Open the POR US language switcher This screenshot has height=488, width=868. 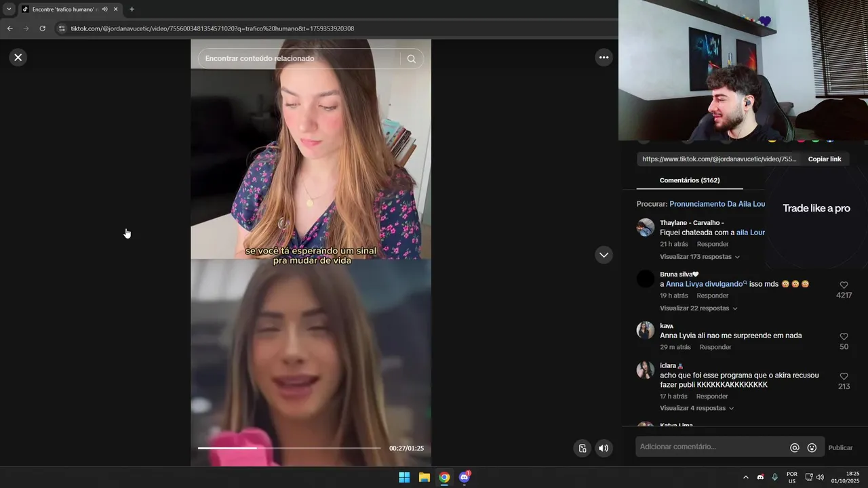click(792, 477)
